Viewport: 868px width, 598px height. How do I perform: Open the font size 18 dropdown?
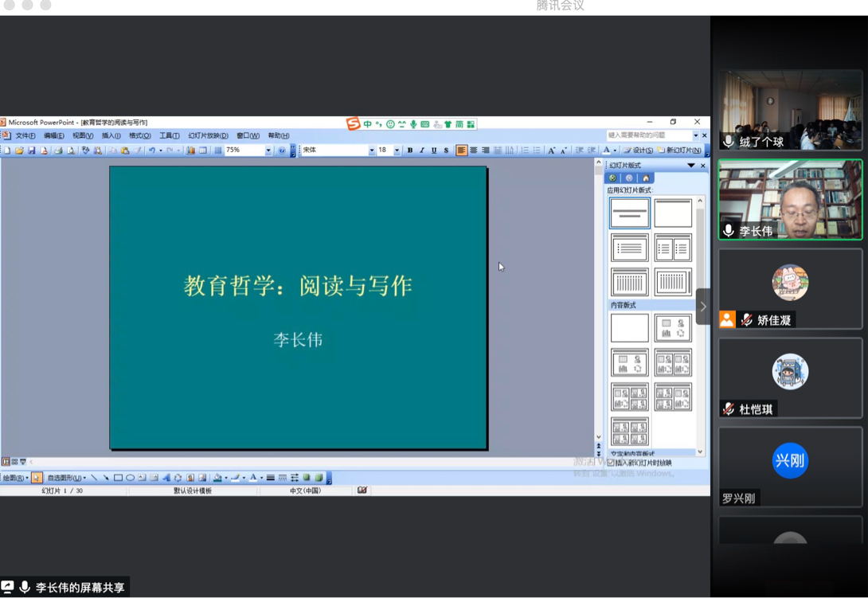coord(397,150)
